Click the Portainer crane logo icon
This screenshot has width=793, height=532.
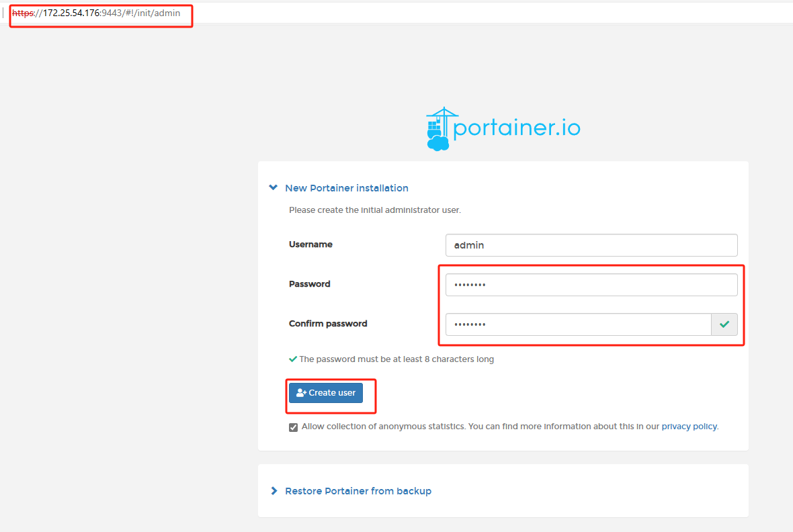438,129
